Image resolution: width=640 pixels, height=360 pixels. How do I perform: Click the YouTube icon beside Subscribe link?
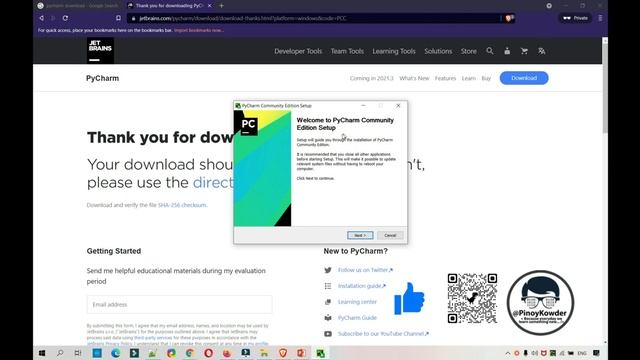328,334
